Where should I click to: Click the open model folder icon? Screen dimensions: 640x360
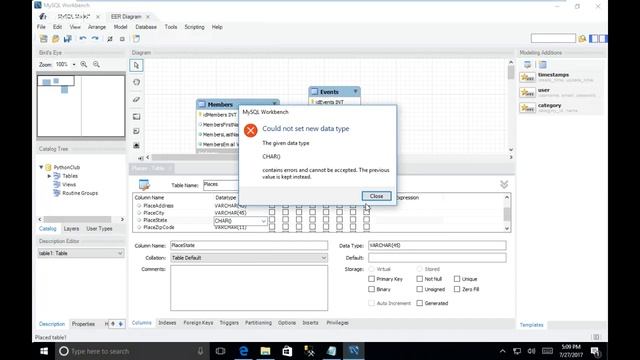56,39
